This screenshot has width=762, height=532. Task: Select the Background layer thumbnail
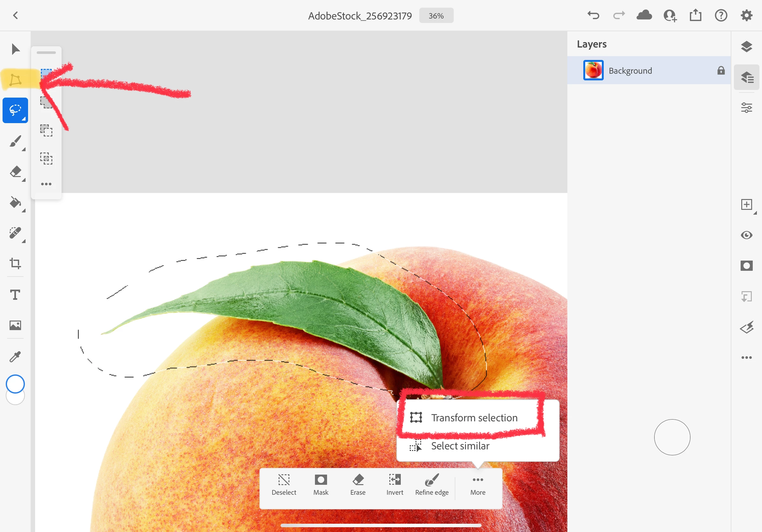point(593,70)
